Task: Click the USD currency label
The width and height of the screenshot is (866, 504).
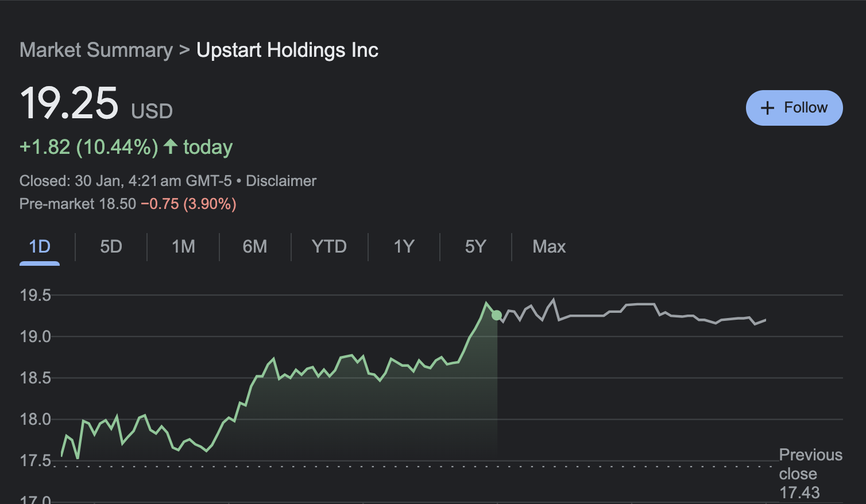Action: (x=152, y=111)
